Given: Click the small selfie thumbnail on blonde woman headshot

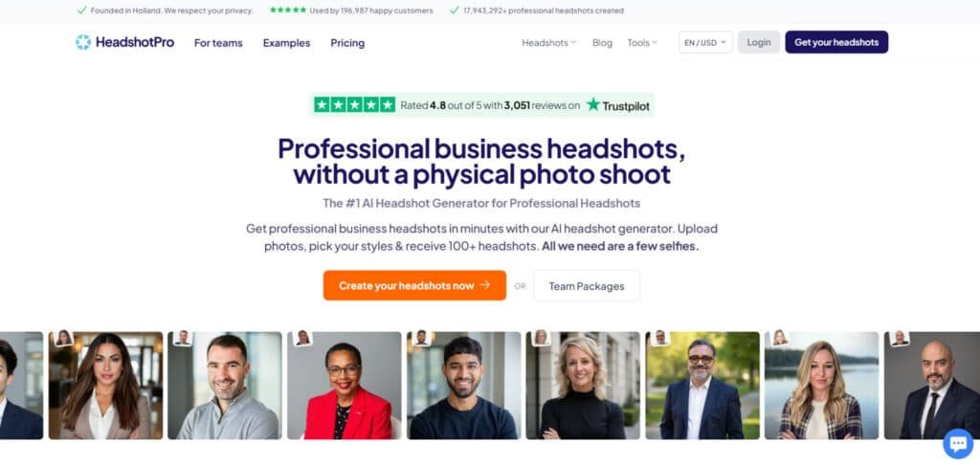Looking at the screenshot, I should [541, 338].
